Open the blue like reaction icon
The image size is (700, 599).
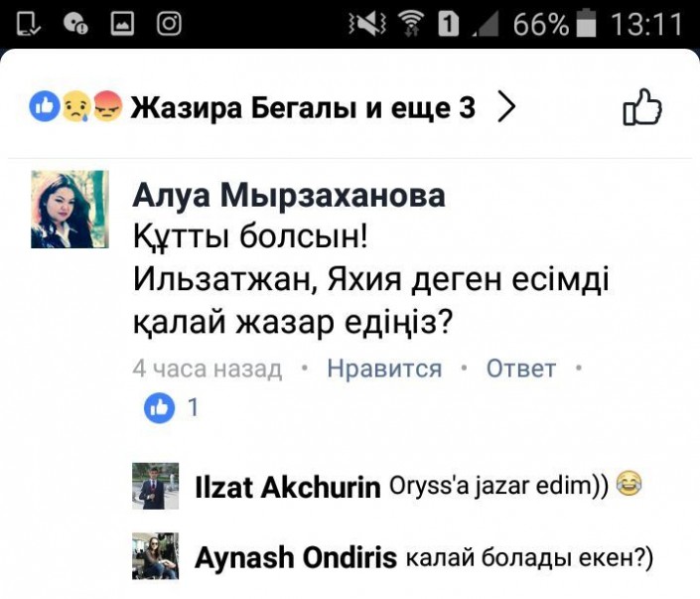(45, 106)
